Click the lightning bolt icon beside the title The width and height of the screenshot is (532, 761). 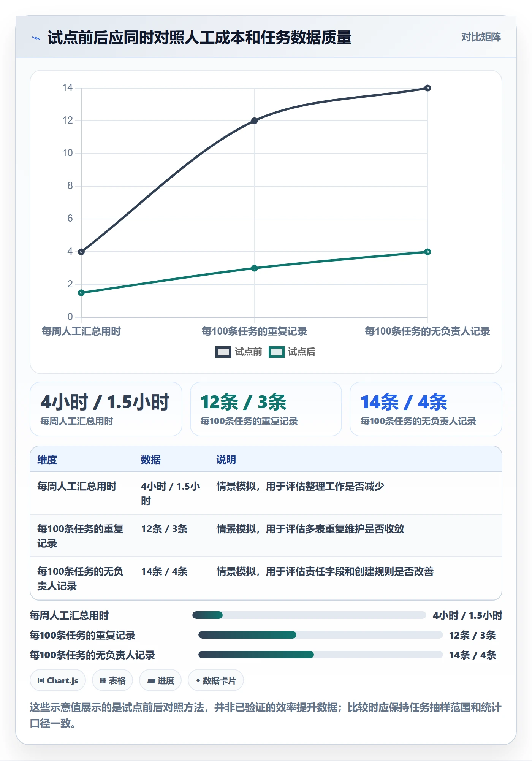tap(36, 38)
